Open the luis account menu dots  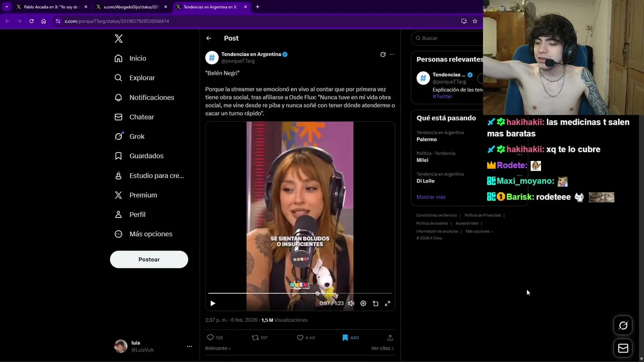[190, 346]
